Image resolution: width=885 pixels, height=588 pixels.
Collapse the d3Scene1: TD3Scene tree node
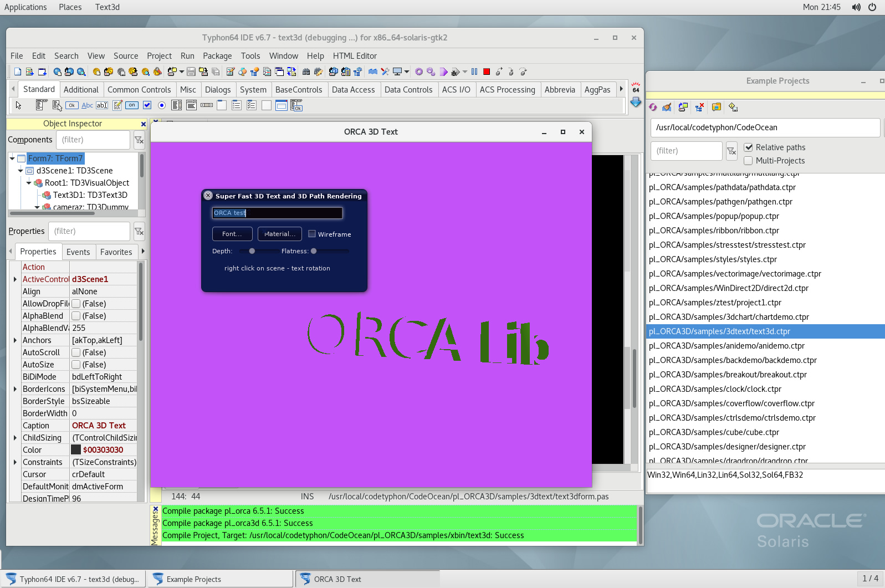(21, 171)
